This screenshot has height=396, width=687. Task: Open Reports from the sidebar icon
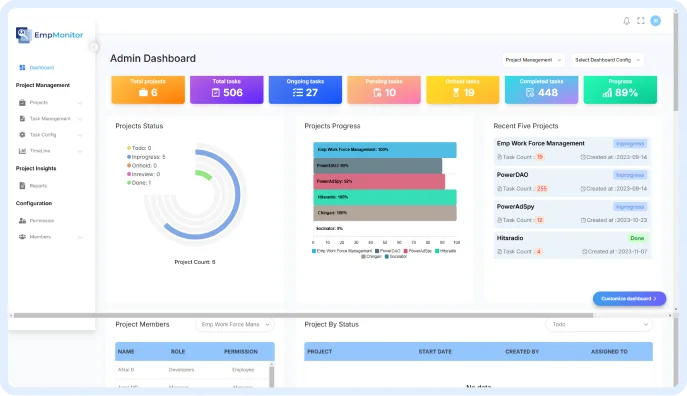click(x=22, y=186)
